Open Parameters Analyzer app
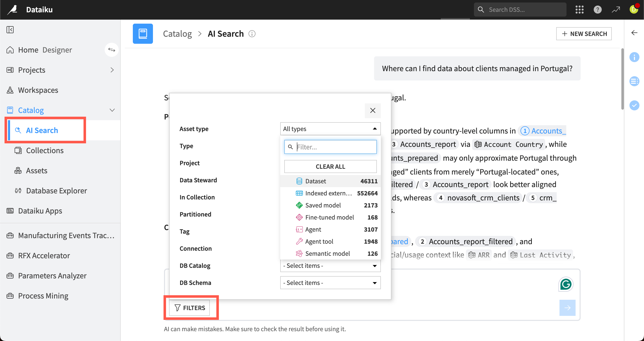 60,276
